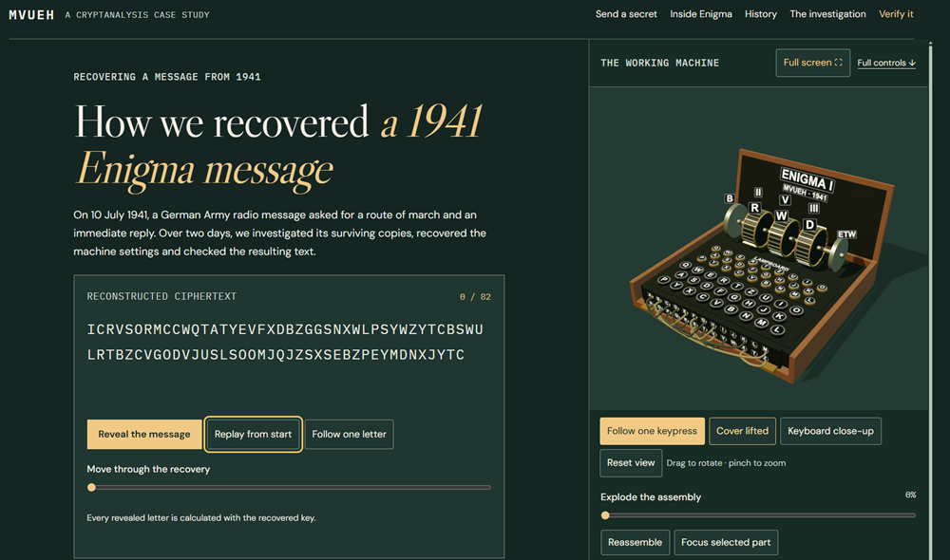This screenshot has height=560, width=950.
Task: Select rotor number V label
Action: coord(786,199)
